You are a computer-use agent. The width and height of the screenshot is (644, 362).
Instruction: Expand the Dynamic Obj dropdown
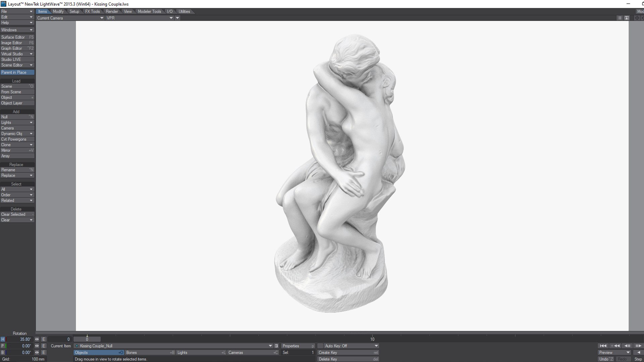pos(17,134)
